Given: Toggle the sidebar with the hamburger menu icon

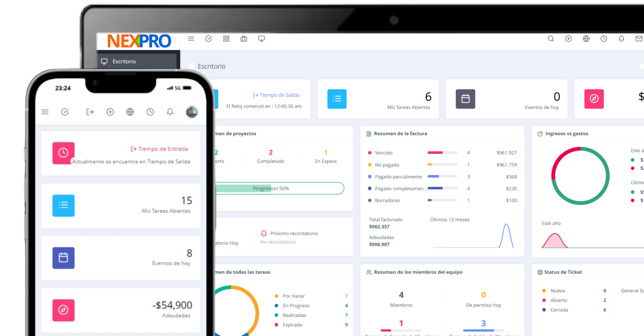Looking at the screenshot, I should coord(191,38).
